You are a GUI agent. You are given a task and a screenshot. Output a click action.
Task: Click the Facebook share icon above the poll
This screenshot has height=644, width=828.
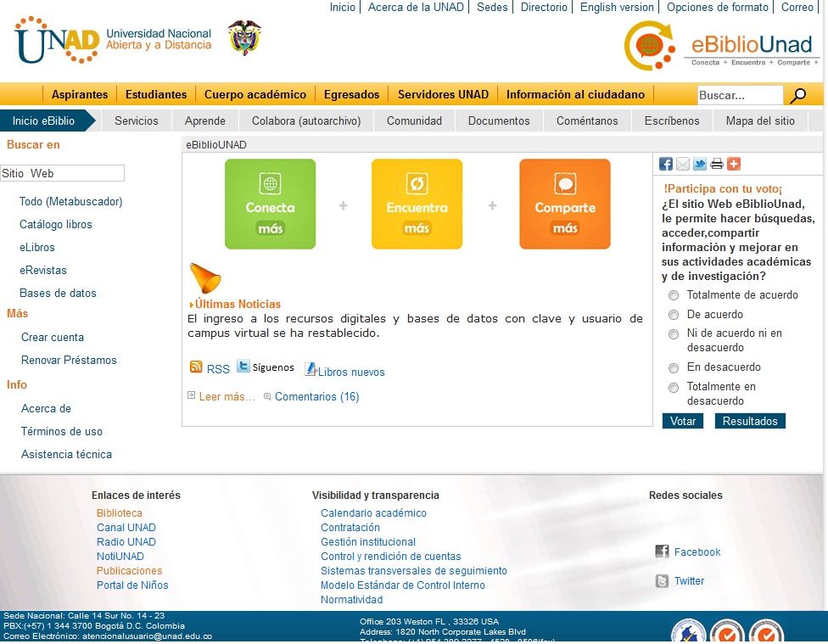tap(665, 164)
